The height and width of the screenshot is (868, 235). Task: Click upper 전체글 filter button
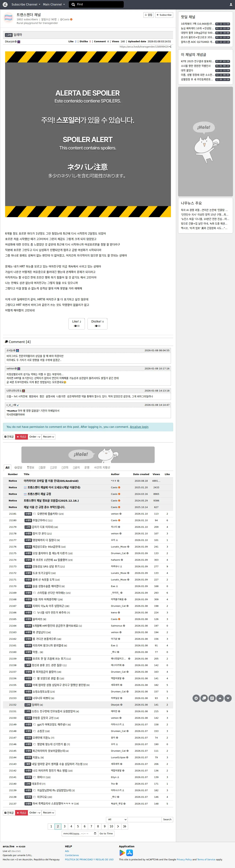tap(9, 437)
